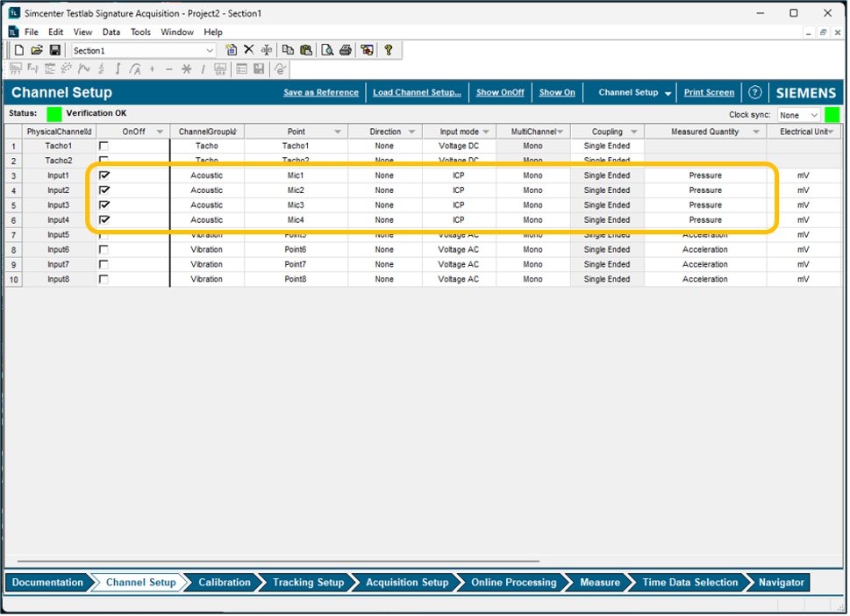Click the printer icon in the toolbar
850x616 pixels.
pyautogui.click(x=346, y=51)
